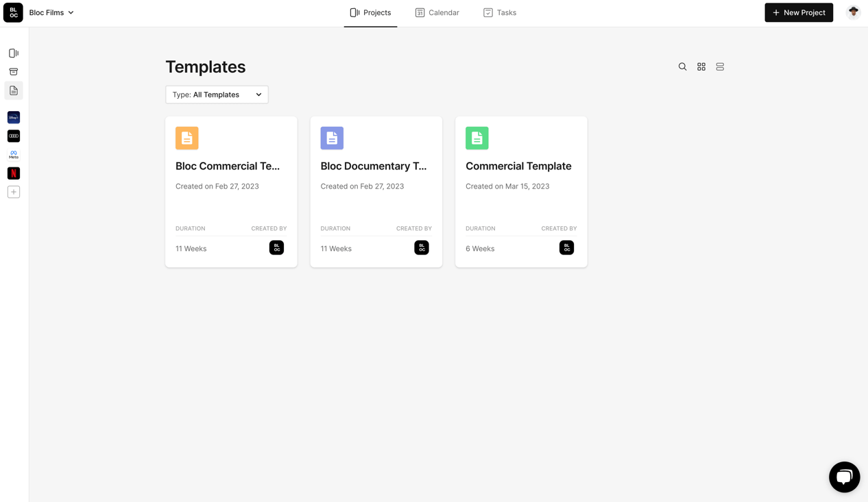Image resolution: width=868 pixels, height=502 pixels.
Task: Switch to grid view layout
Action: tap(701, 67)
